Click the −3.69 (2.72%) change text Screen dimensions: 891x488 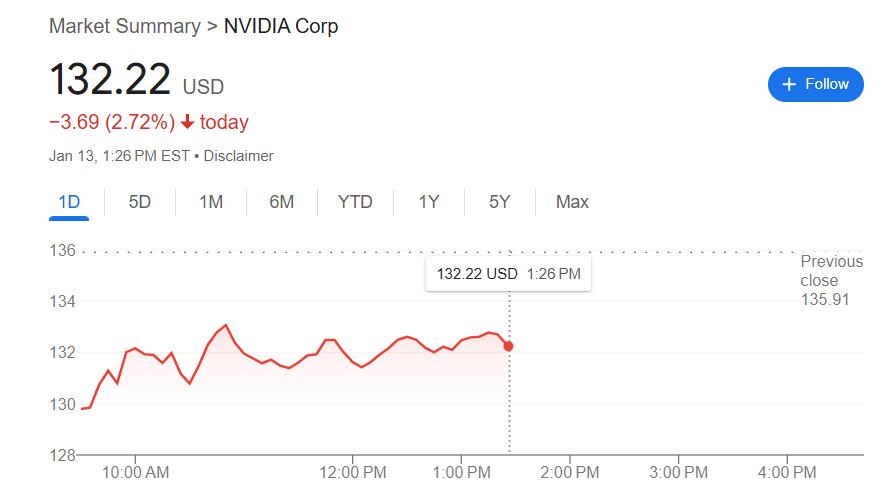(111, 122)
